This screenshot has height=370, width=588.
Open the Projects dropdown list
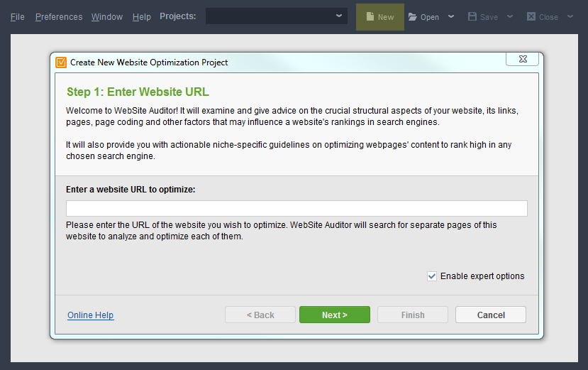coord(277,16)
